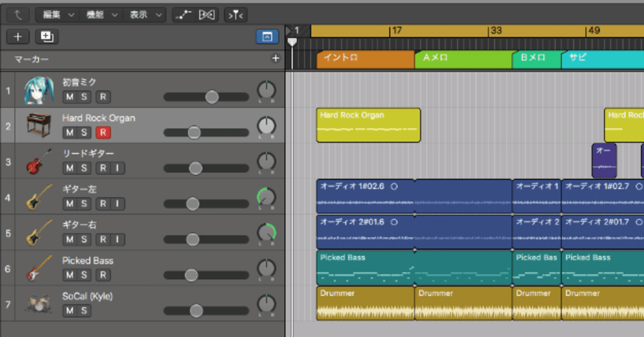This screenshot has width=644, height=337.
Task: Click the duplicate track icon
Action: [47, 37]
